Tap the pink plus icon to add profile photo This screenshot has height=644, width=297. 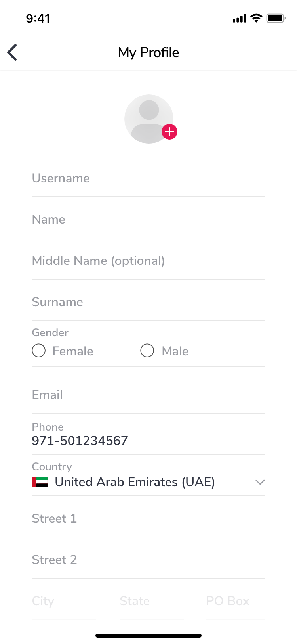point(169,132)
